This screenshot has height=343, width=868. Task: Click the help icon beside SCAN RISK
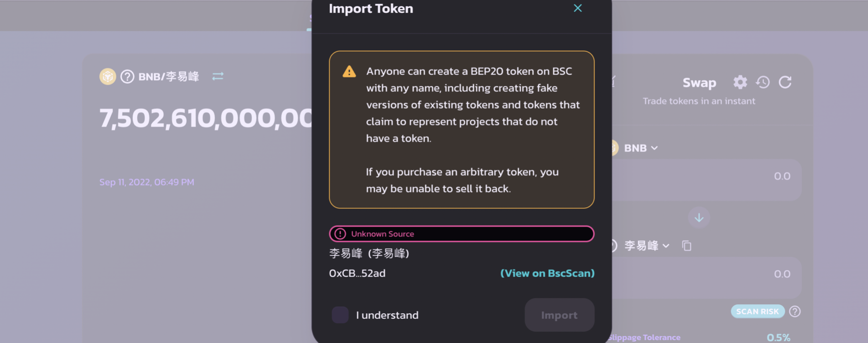point(795,312)
